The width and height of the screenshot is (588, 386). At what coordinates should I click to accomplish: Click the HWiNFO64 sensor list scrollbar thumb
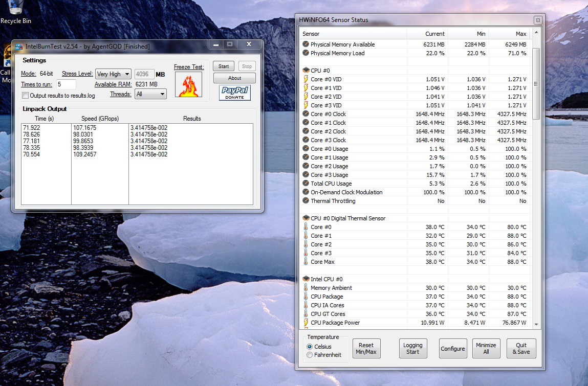[x=536, y=83]
